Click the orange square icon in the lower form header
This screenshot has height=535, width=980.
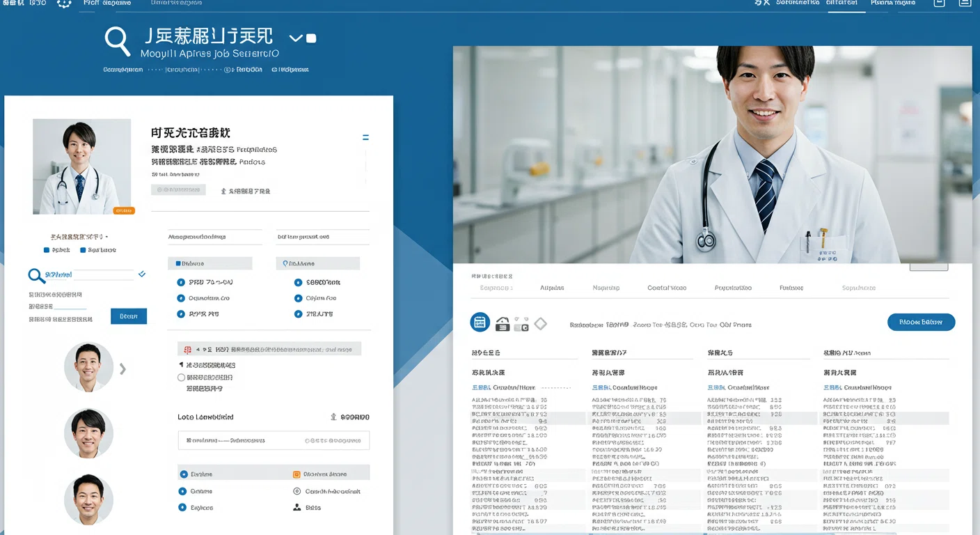pos(297,474)
